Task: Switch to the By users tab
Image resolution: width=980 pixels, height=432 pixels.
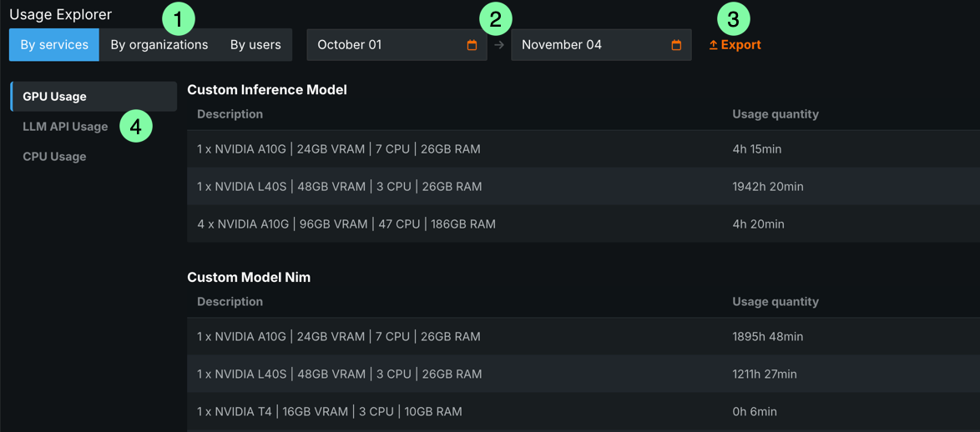Action: tap(255, 45)
